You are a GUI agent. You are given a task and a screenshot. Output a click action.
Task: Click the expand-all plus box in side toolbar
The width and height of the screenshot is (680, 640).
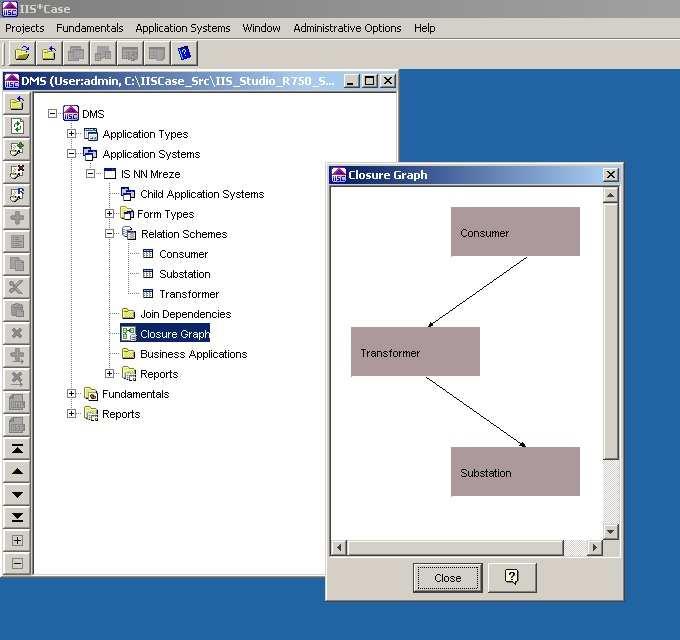click(x=17, y=540)
